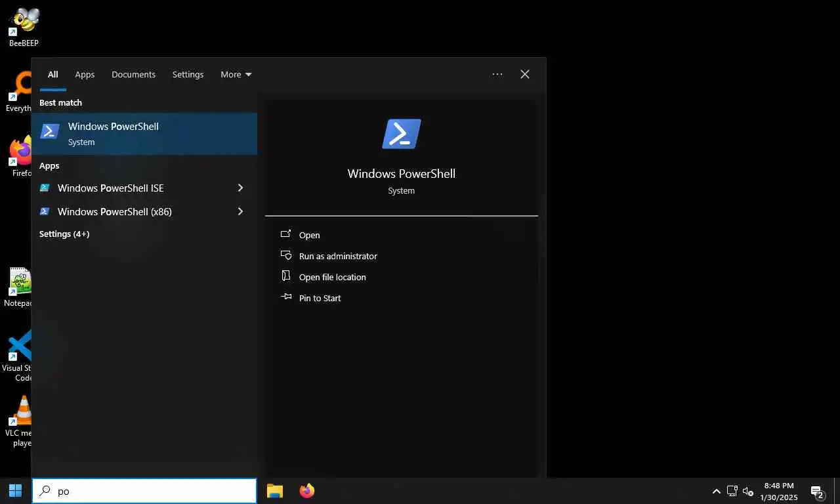Click the large PowerShell icon in preview pane
Screen dimensions: 840x504
[402, 134]
